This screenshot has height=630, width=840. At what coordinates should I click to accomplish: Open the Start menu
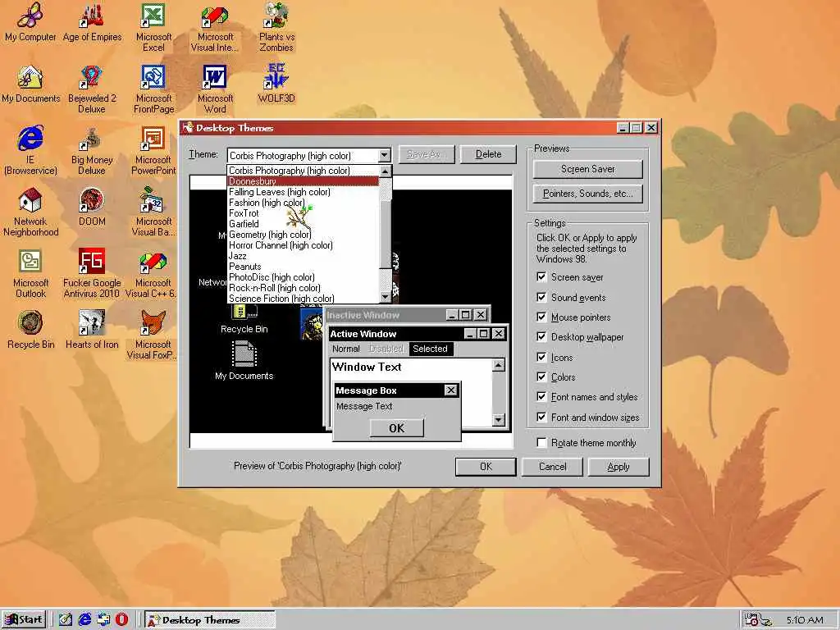point(24,620)
